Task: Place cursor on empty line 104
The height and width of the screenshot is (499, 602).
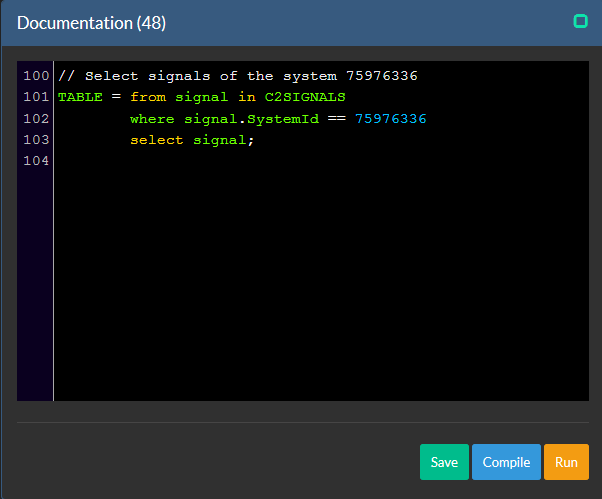Action: [x=200, y=161]
